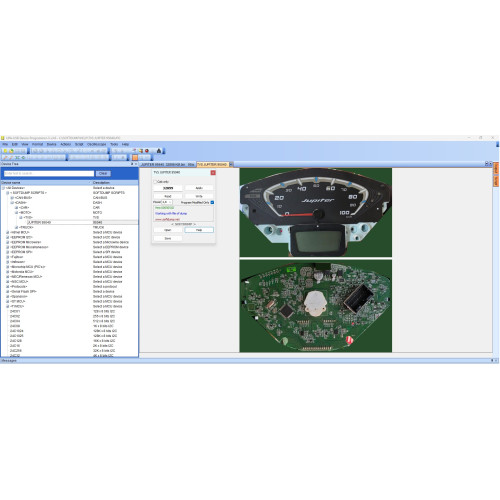The image size is (500, 500).
Task: Select the <Motorola MCU> tree item
Action: (22, 272)
